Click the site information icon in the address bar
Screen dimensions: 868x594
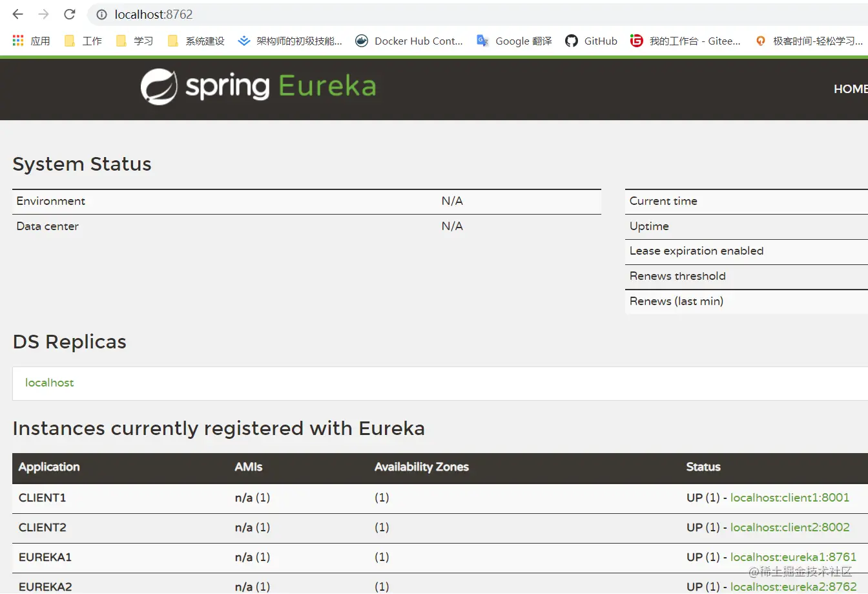point(101,14)
